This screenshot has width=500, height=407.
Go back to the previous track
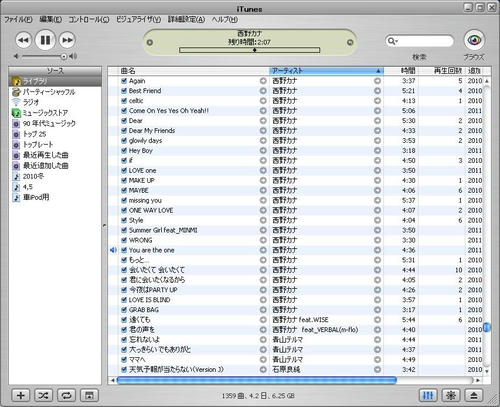23,40
